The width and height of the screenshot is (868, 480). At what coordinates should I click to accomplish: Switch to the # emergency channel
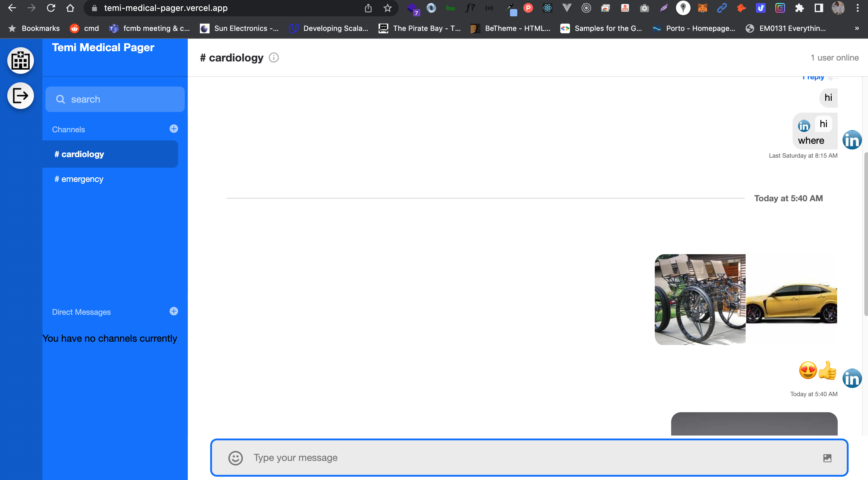coord(79,179)
